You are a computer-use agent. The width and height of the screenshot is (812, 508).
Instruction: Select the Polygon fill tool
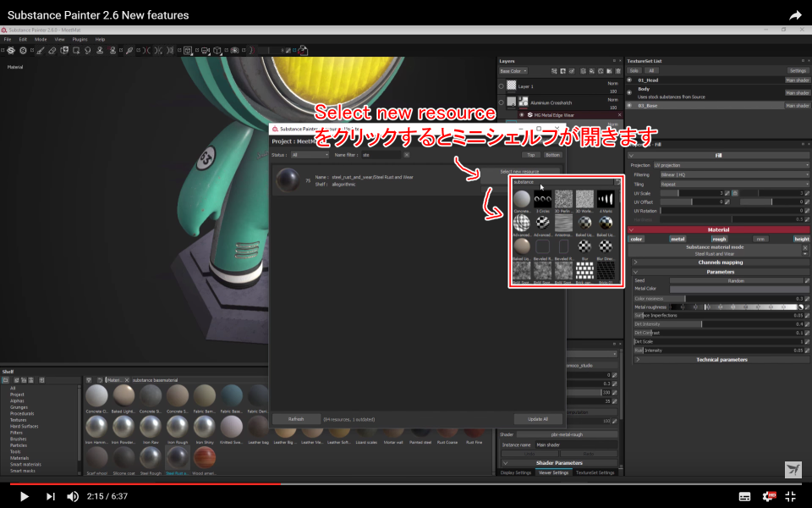coord(76,50)
